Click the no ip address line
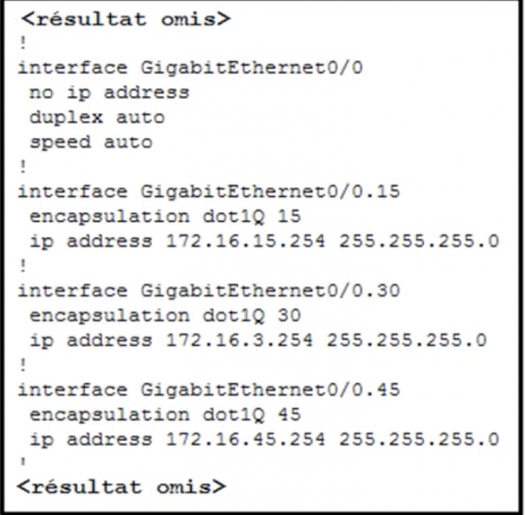Screen dimensions: 525x515 109,93
